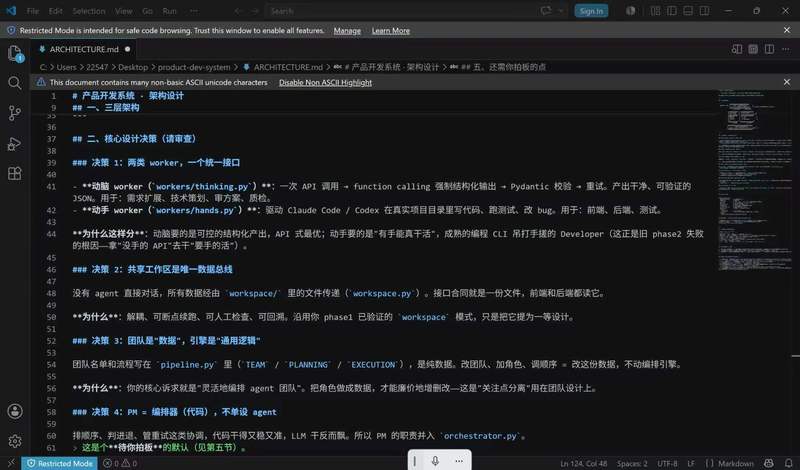Click the Learn More link

[x=390, y=31]
